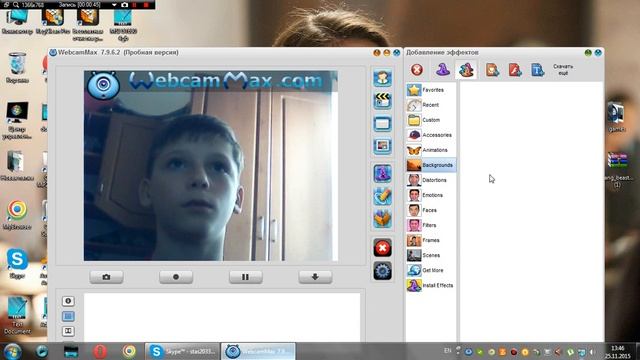640x360 pixels.
Task: Click the screen recorder camera icon at top
Action: click(x=124, y=5)
